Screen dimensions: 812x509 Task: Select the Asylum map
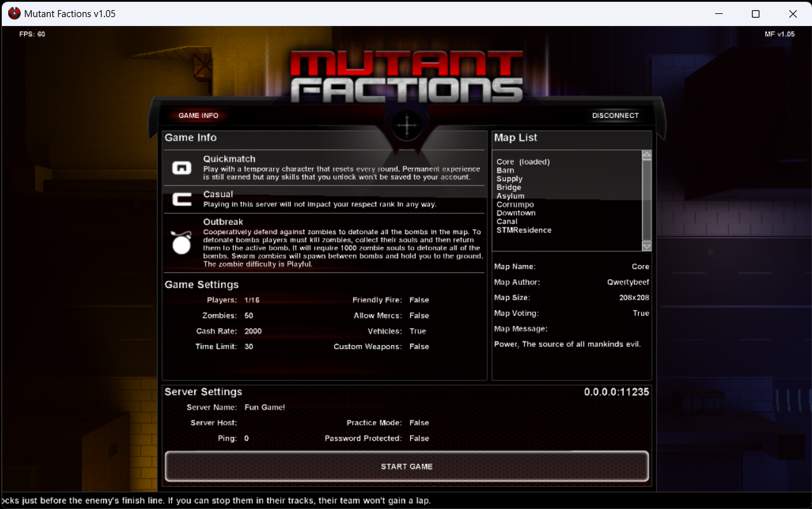[510, 196]
